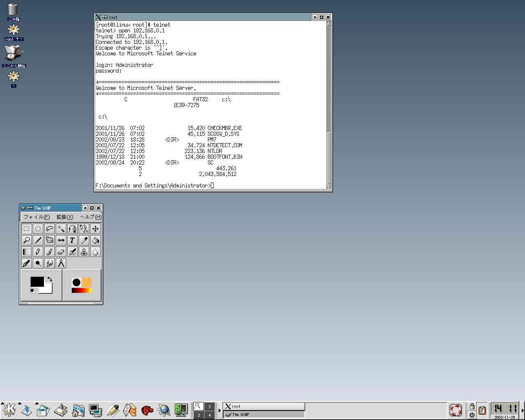This screenshot has width=525, height=420.
Task: Pick the Text tool in GIMP
Action: [x=73, y=240]
